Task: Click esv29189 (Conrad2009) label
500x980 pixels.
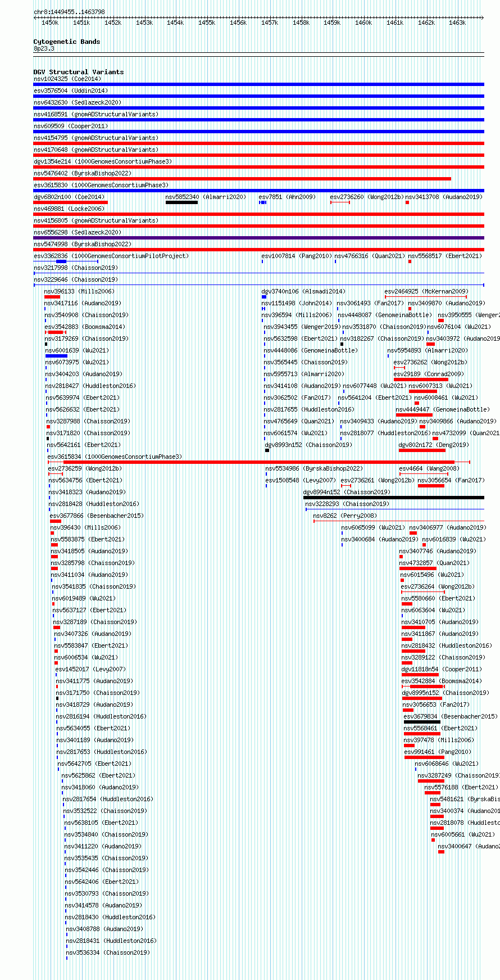Action: tap(429, 374)
